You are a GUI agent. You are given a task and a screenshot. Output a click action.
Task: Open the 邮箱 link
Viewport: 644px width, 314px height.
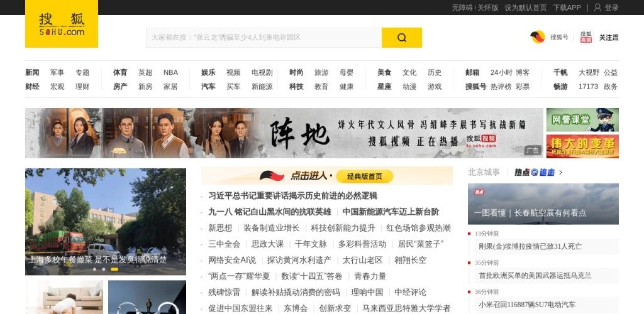tap(472, 73)
